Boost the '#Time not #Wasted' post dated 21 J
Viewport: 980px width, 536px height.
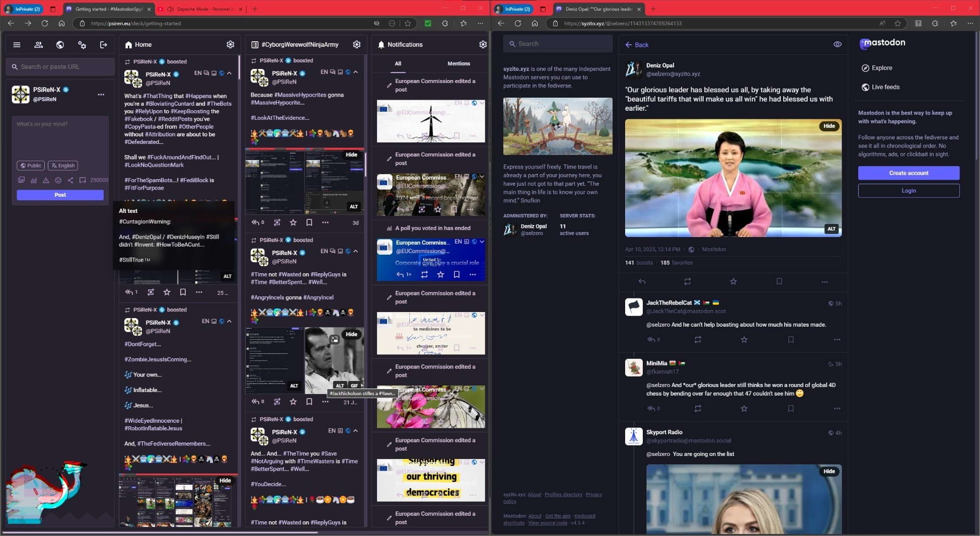[x=277, y=402]
